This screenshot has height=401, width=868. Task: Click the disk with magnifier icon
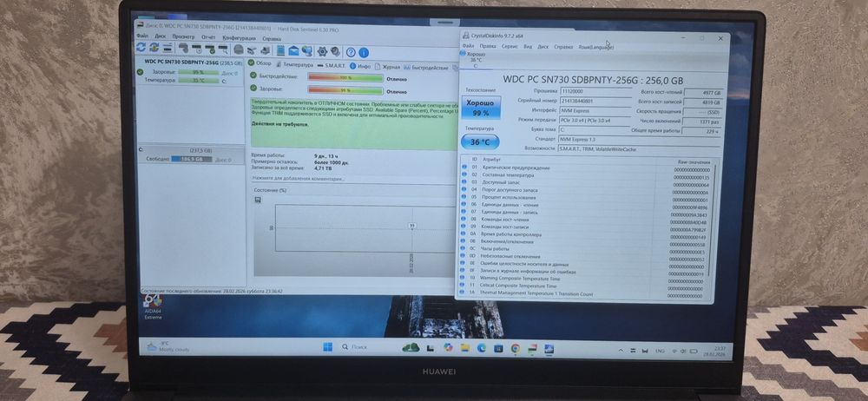[223, 49]
